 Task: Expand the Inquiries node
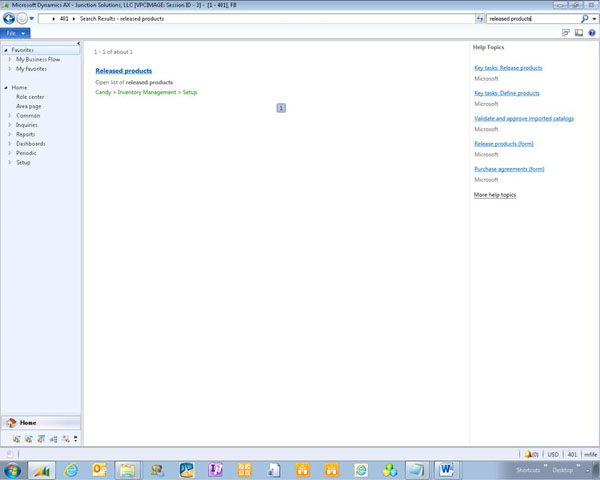10,125
